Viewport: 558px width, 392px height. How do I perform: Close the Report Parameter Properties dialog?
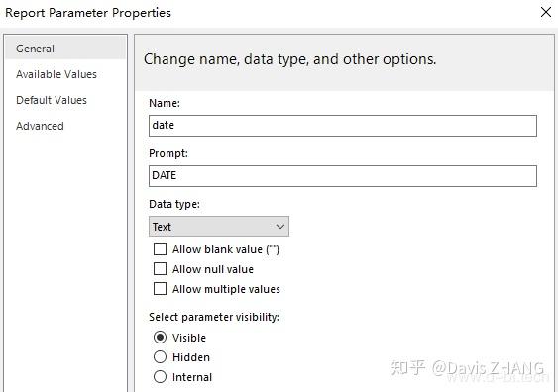(x=545, y=12)
